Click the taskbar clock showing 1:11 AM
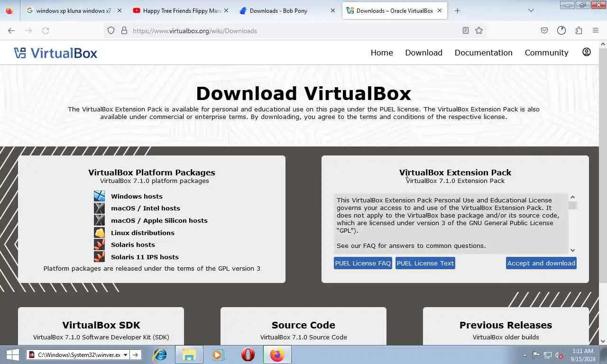The image size is (607, 364). (583, 351)
